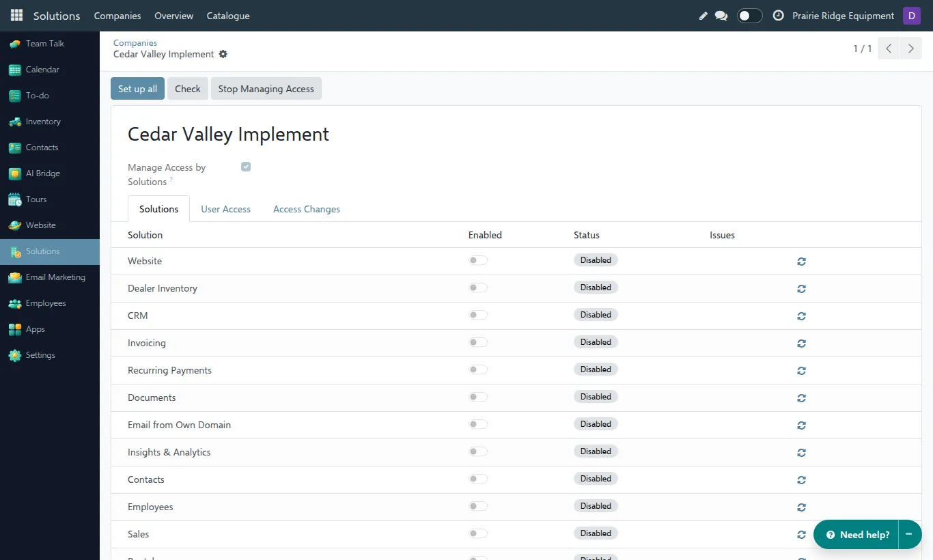Screen dimensions: 933x560
Task: Switch to the Access Changes tab
Action: (307, 209)
